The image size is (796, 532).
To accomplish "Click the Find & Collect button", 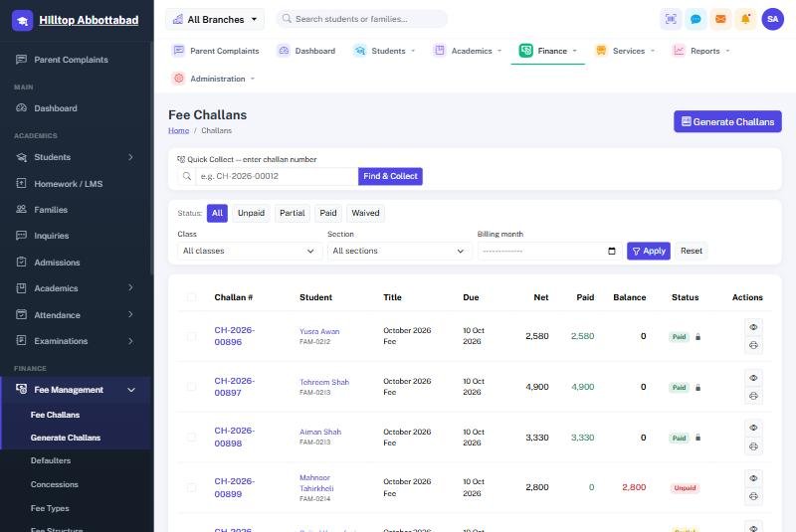I will pyautogui.click(x=390, y=176).
